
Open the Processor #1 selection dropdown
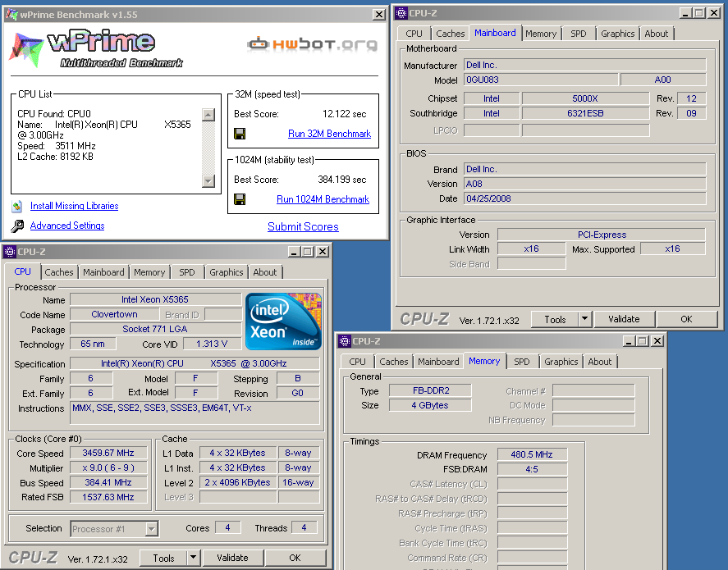click(151, 529)
